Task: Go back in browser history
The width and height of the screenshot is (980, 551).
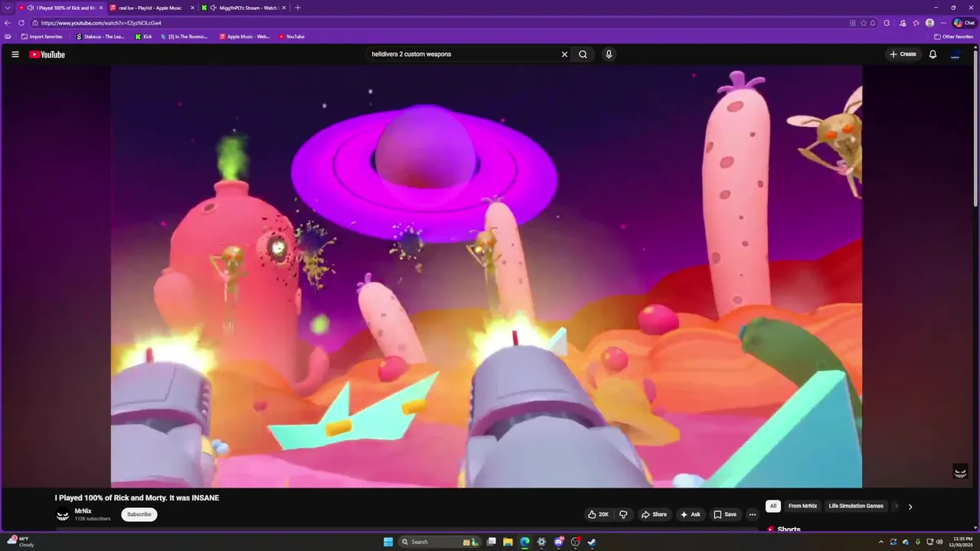Action: pos(8,23)
